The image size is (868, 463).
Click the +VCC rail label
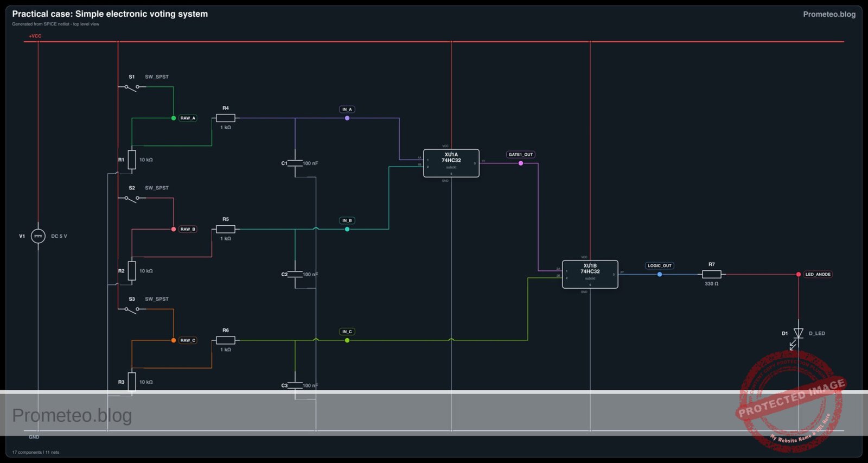click(35, 36)
